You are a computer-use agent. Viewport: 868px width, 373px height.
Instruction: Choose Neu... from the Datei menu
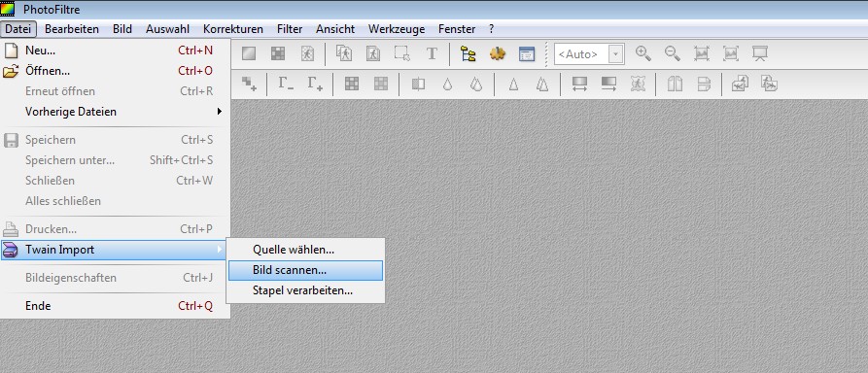115,51
